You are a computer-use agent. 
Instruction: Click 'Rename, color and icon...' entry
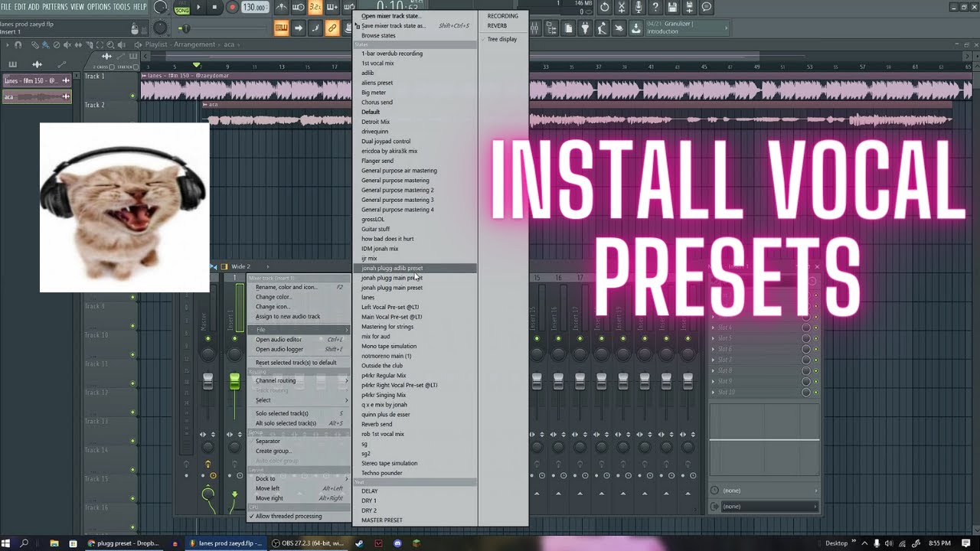click(298, 288)
